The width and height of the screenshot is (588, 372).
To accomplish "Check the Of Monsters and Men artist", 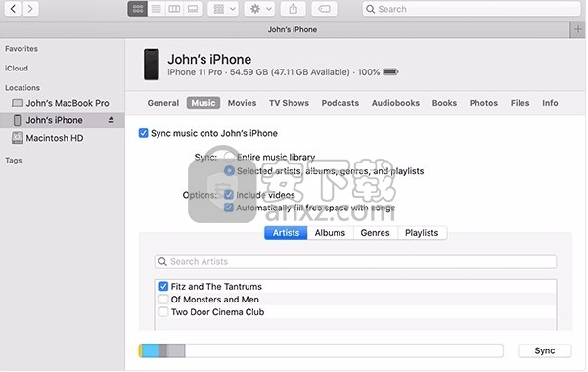I will pyautogui.click(x=163, y=300).
